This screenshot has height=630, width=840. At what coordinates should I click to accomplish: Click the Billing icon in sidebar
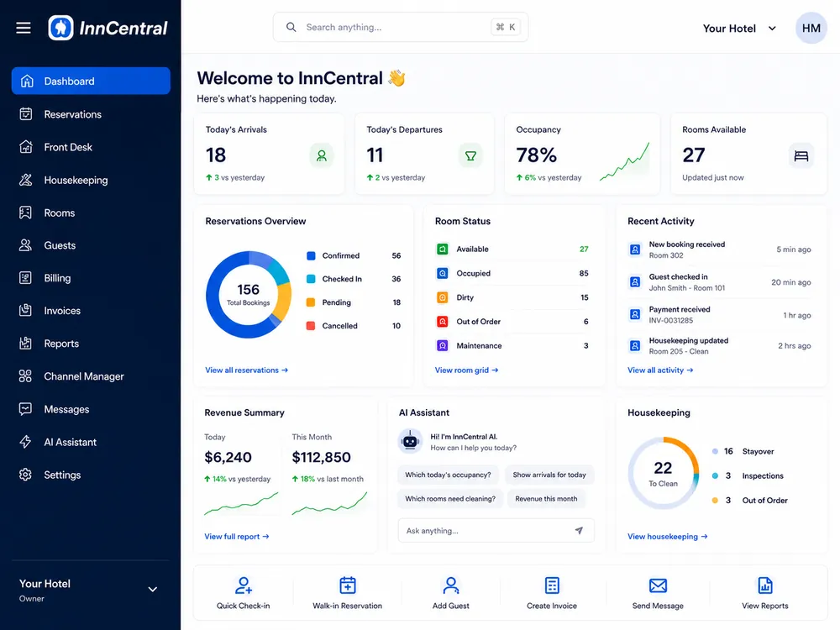tap(26, 278)
